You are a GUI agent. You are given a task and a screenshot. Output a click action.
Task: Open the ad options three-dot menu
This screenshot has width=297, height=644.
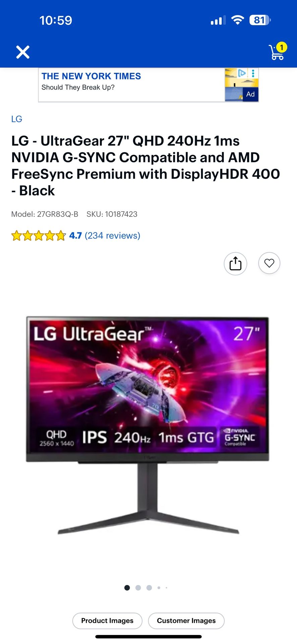coord(253,73)
